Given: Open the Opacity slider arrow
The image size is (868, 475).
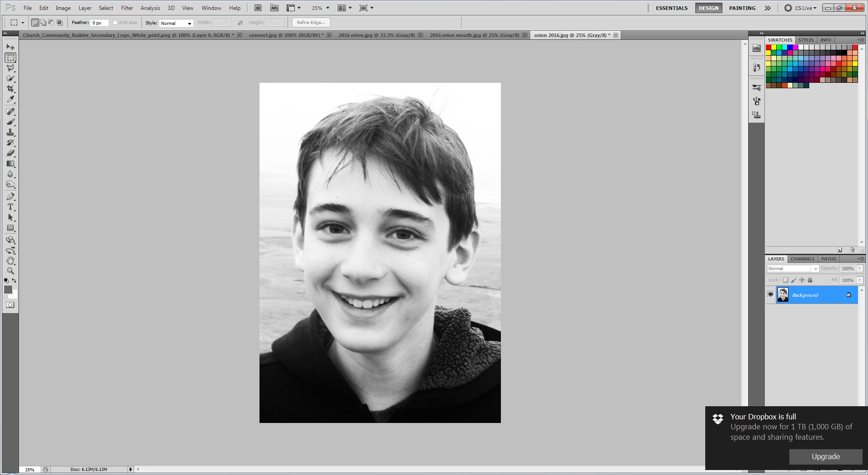Looking at the screenshot, I should point(860,268).
